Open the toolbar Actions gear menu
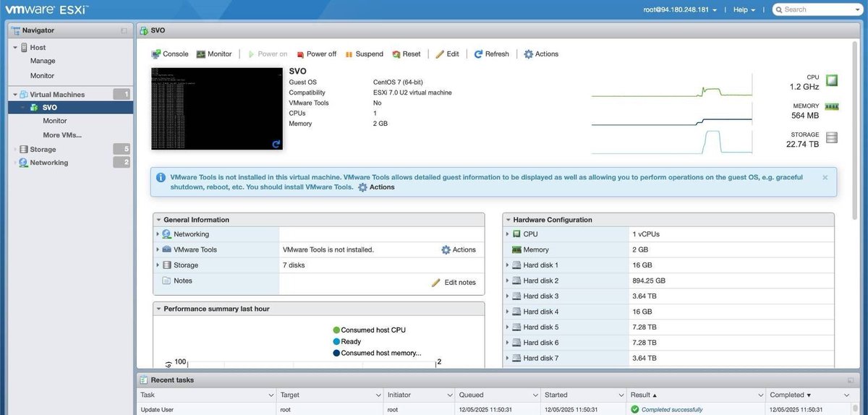Image resolution: width=868 pixels, height=415 pixels. tap(541, 54)
